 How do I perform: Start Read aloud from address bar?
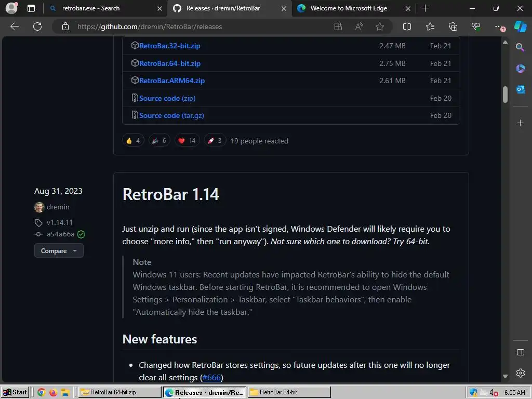click(x=359, y=26)
